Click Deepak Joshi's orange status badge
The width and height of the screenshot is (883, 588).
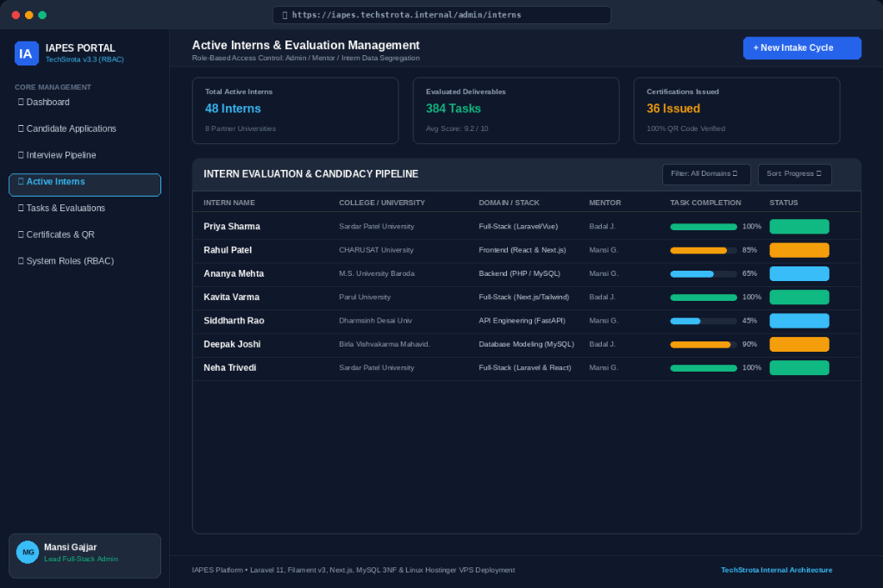click(x=799, y=344)
